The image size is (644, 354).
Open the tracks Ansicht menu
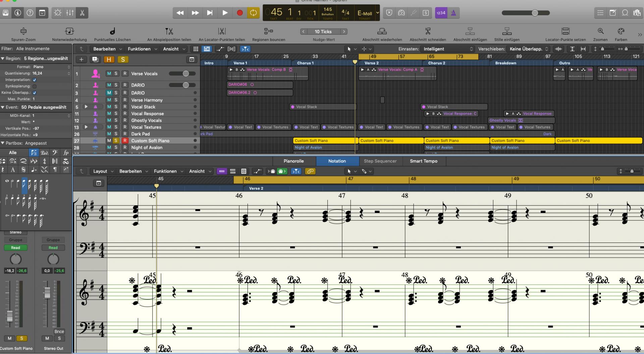click(x=174, y=49)
